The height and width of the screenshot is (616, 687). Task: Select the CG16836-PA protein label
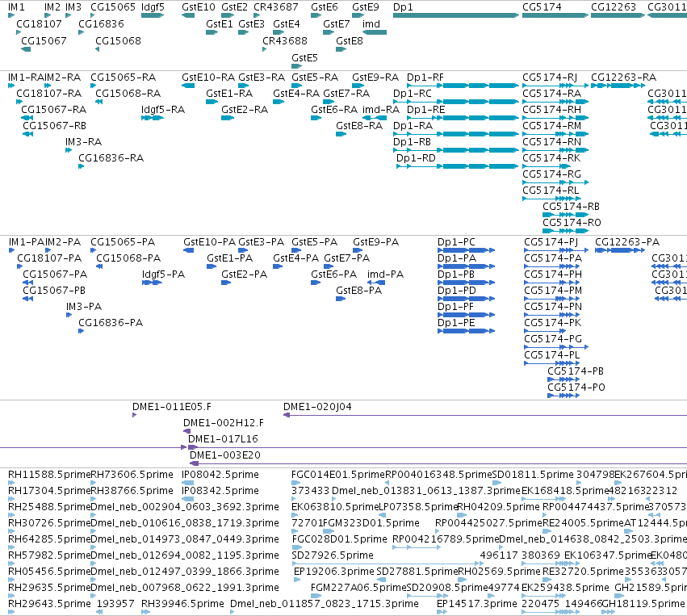(111, 322)
